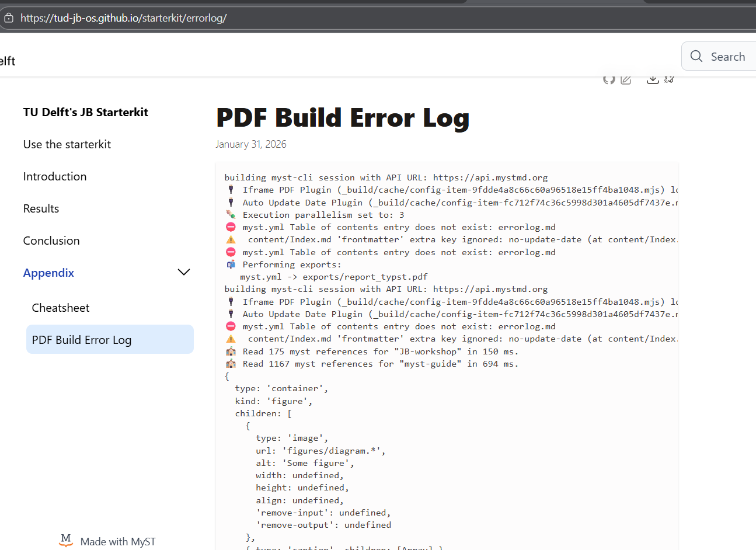Click the edit page pencil icon
The width and height of the screenshot is (756, 550).
626,79
